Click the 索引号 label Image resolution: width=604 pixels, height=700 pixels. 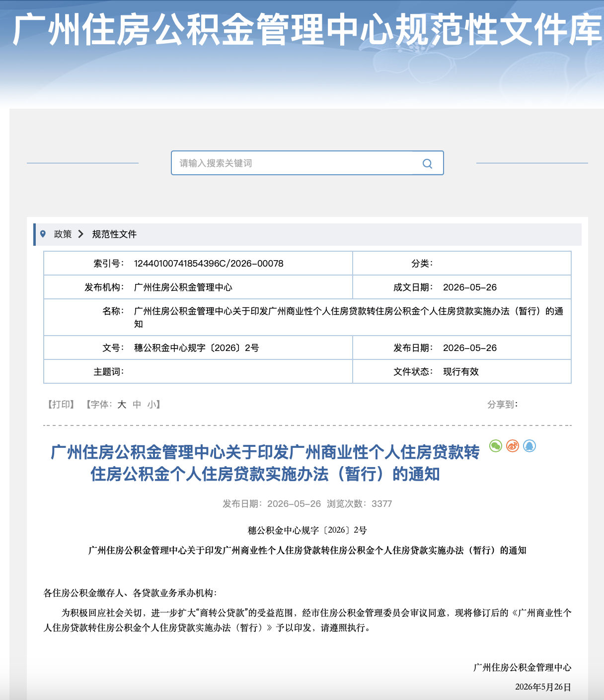tap(109, 264)
